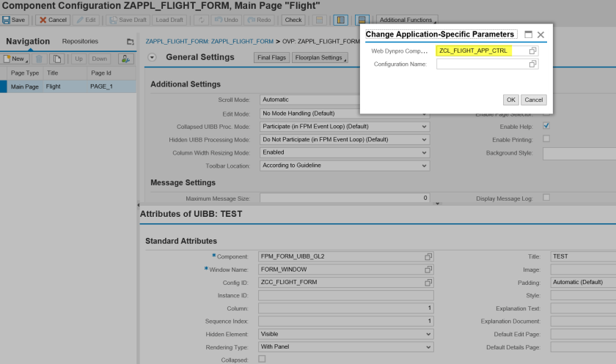Click Cancel in the parameters dialog
The image size is (616, 364).
tap(534, 100)
